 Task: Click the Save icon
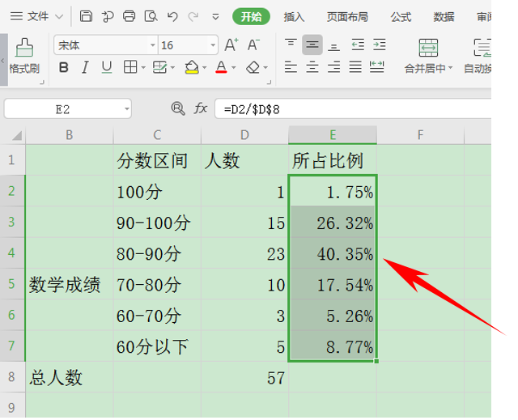86,16
